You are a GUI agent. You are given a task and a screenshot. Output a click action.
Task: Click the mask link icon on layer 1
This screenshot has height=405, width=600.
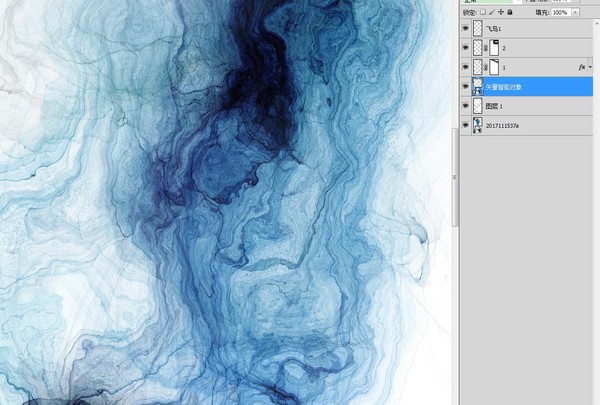coord(486,67)
